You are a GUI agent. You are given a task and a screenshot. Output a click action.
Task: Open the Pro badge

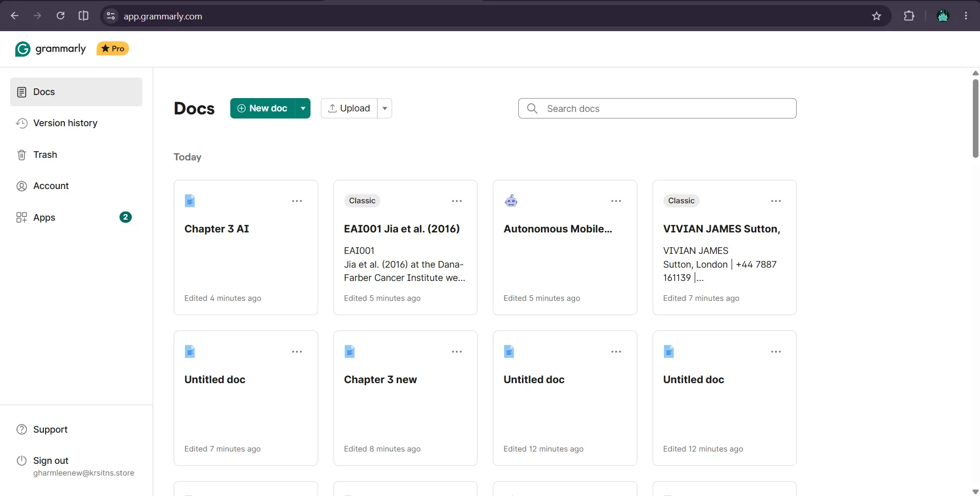pyautogui.click(x=113, y=49)
